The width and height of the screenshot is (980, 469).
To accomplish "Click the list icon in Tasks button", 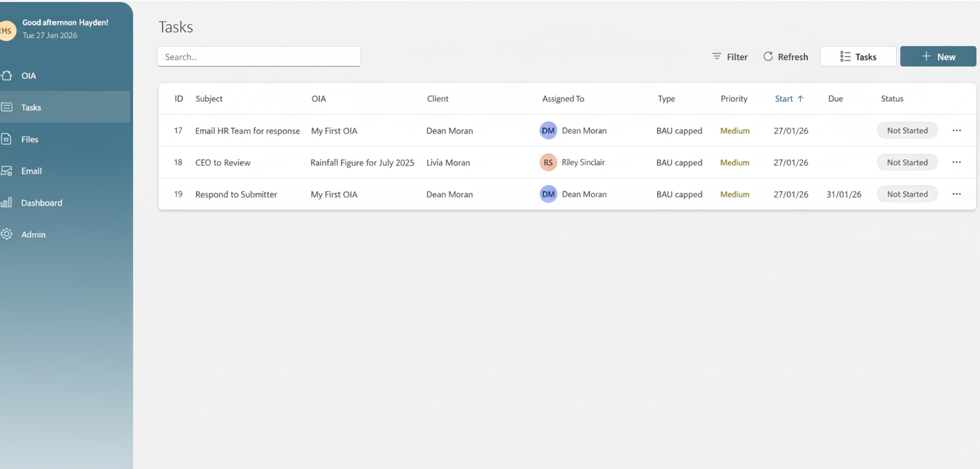I will pyautogui.click(x=846, y=57).
